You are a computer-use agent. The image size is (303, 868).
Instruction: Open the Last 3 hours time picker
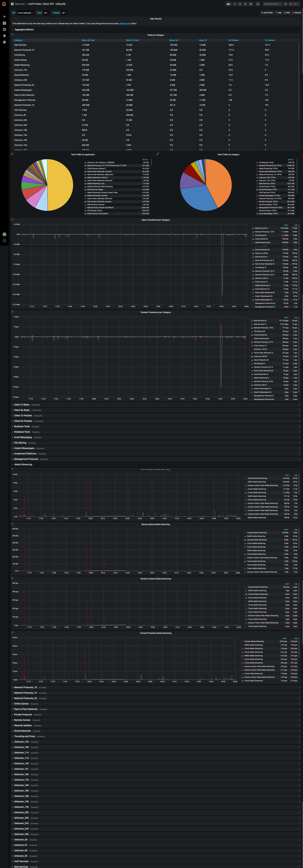(272, 4)
